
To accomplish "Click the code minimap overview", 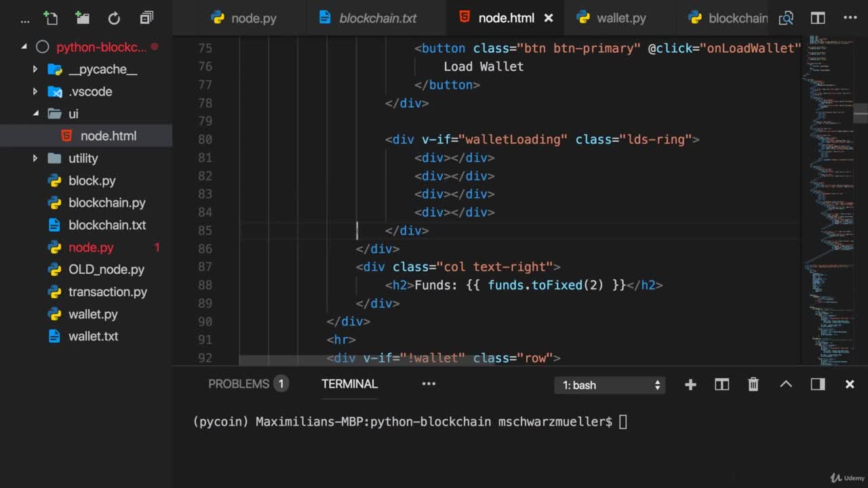I will (827, 201).
